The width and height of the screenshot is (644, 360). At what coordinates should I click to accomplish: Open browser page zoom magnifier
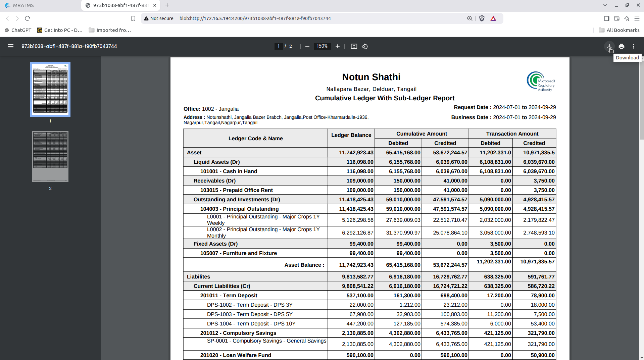coord(470,18)
